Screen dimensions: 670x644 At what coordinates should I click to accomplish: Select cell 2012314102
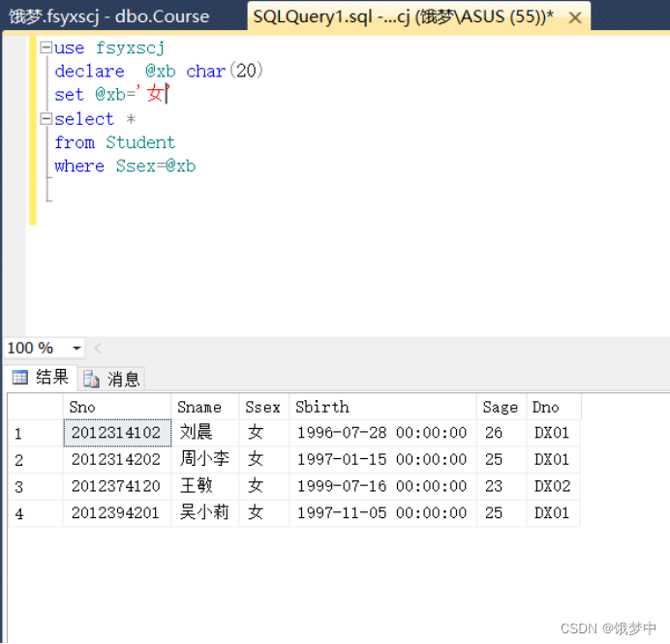pyautogui.click(x=117, y=433)
